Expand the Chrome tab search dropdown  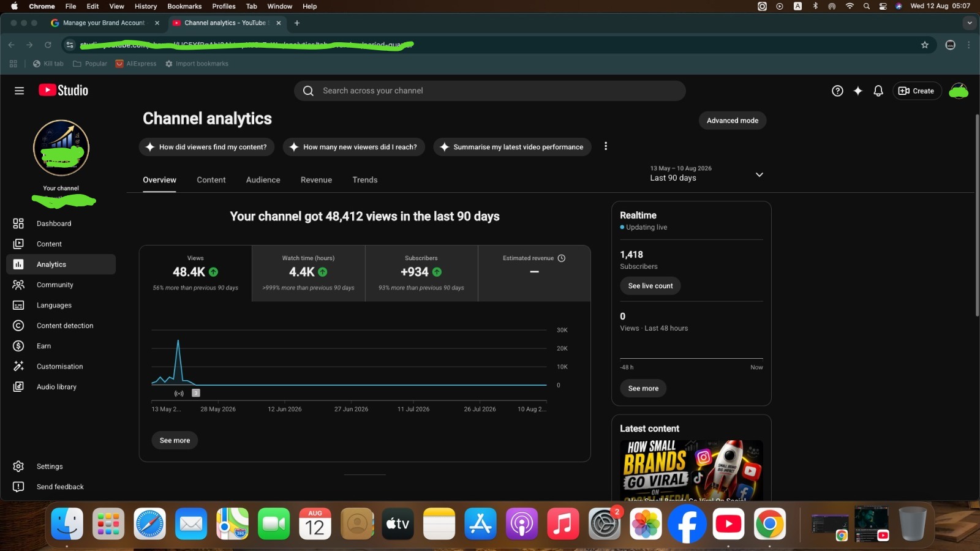pos(969,23)
